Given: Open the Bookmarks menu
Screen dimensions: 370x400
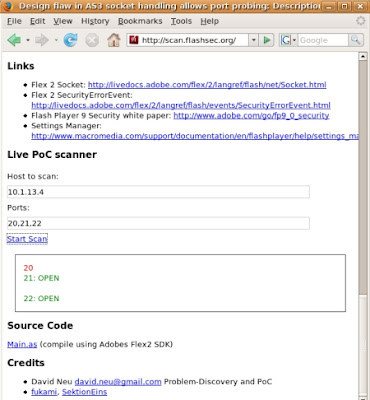Looking at the screenshot, I should coord(140,21).
